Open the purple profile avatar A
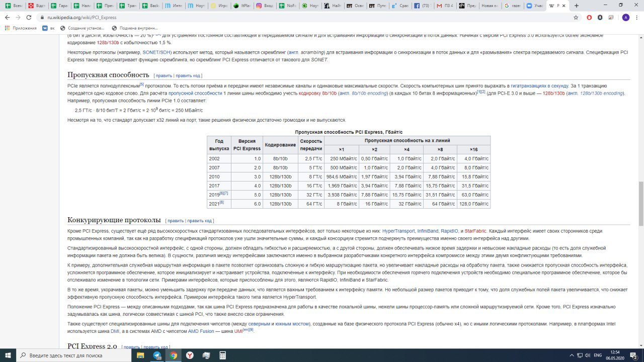Image resolution: width=644 pixels, height=362 pixels. point(625,17)
